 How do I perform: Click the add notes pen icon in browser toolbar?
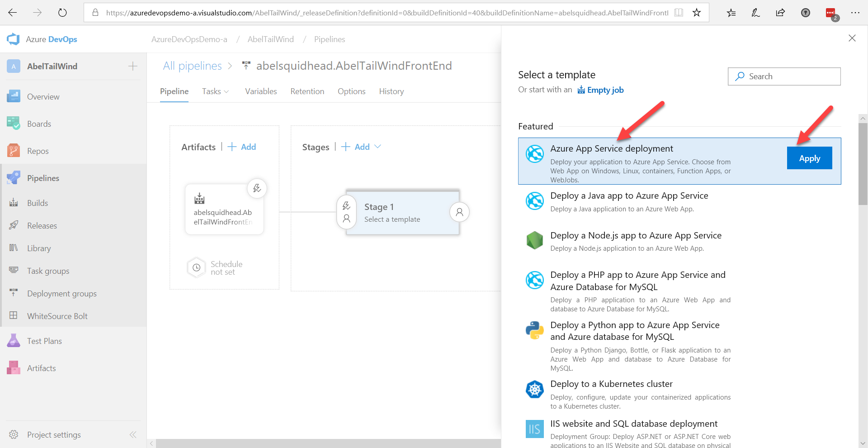click(x=755, y=13)
